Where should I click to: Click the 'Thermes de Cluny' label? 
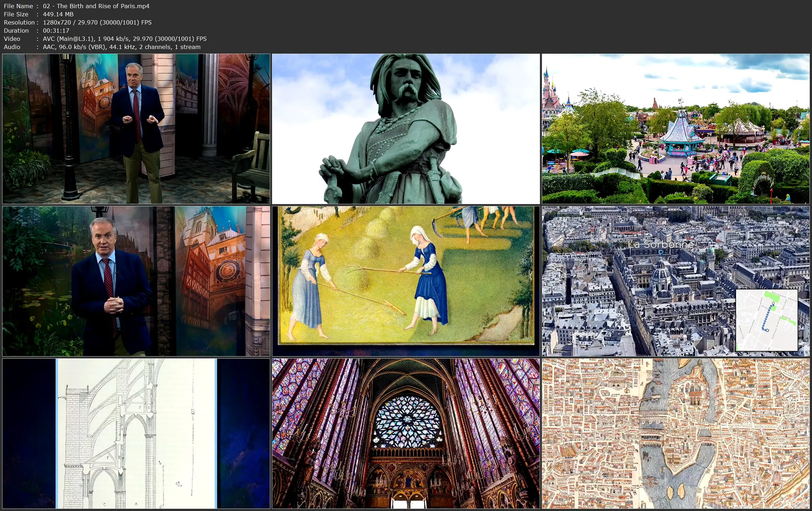click(x=609, y=241)
